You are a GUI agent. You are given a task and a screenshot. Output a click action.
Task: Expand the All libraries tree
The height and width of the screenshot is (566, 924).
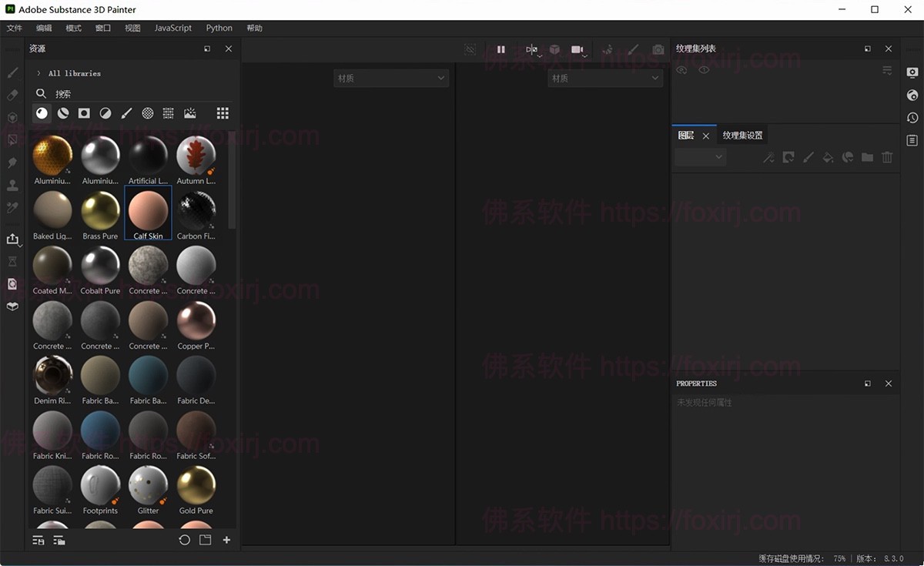[38, 73]
